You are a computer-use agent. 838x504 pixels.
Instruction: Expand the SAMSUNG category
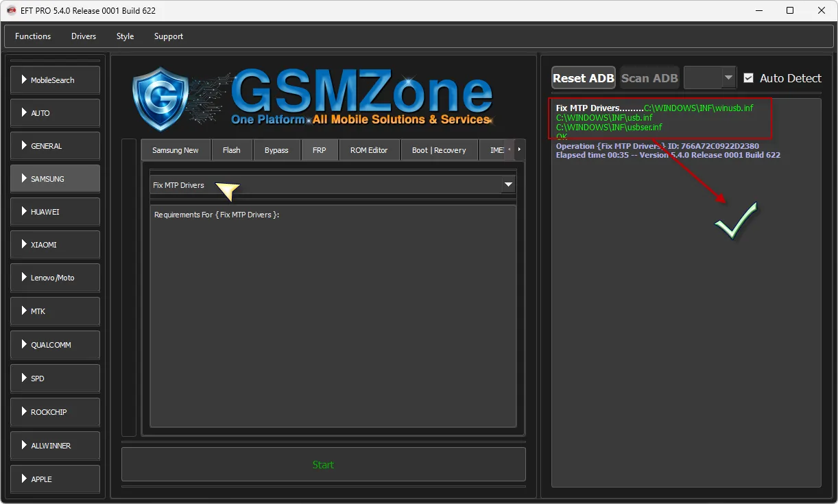pyautogui.click(x=55, y=179)
